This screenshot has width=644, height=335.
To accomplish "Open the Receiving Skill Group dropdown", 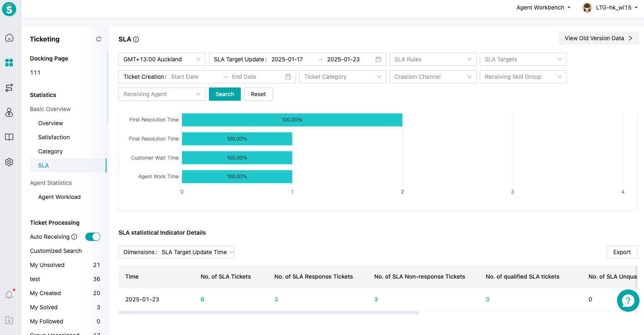I will pos(523,77).
